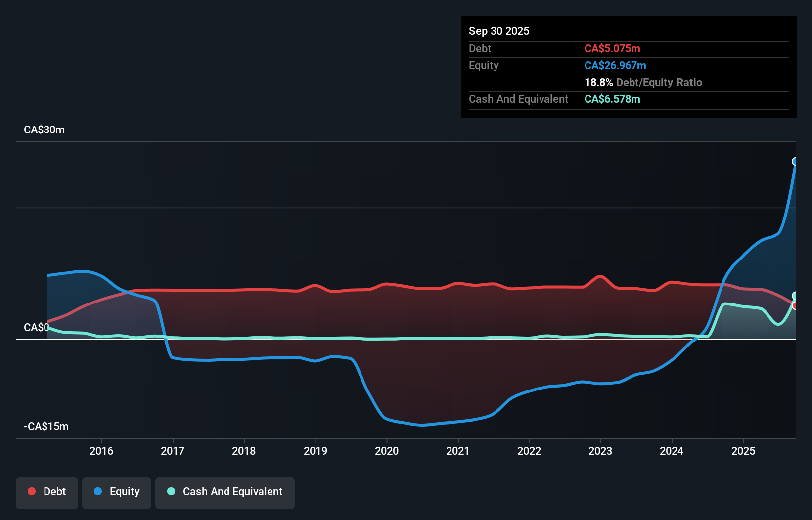Click the 2024 x-axis label
Viewport: 812px width, 520px height.
pyautogui.click(x=672, y=451)
